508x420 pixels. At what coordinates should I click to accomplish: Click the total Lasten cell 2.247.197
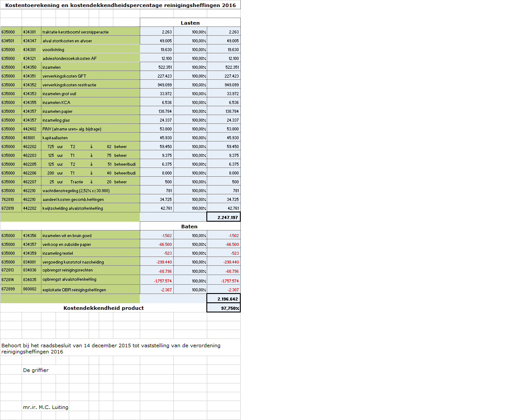click(x=224, y=217)
